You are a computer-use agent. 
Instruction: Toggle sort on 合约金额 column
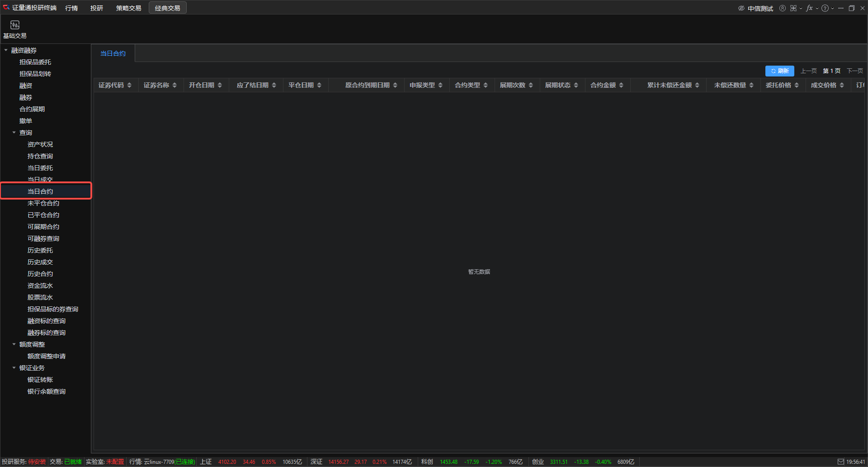(x=621, y=85)
